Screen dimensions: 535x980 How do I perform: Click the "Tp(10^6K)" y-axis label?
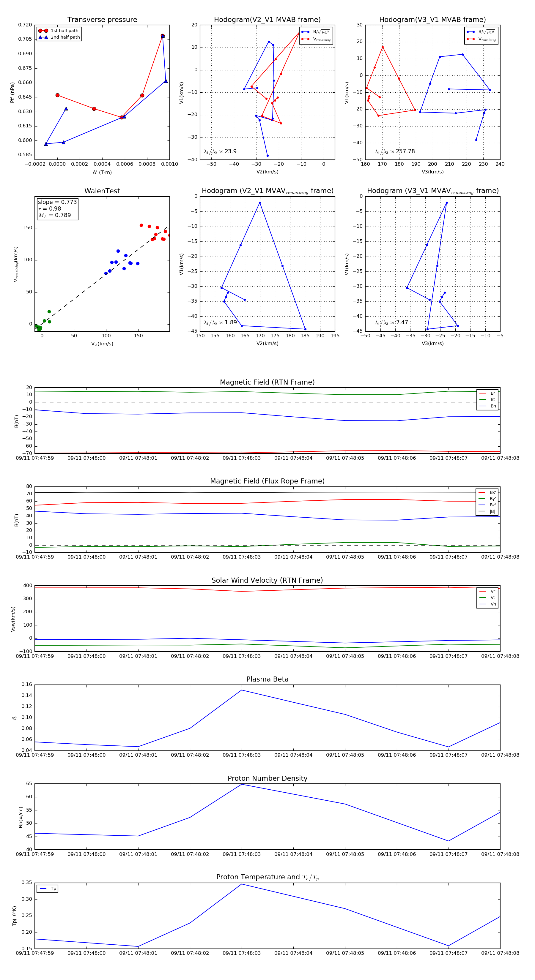(15, 916)
